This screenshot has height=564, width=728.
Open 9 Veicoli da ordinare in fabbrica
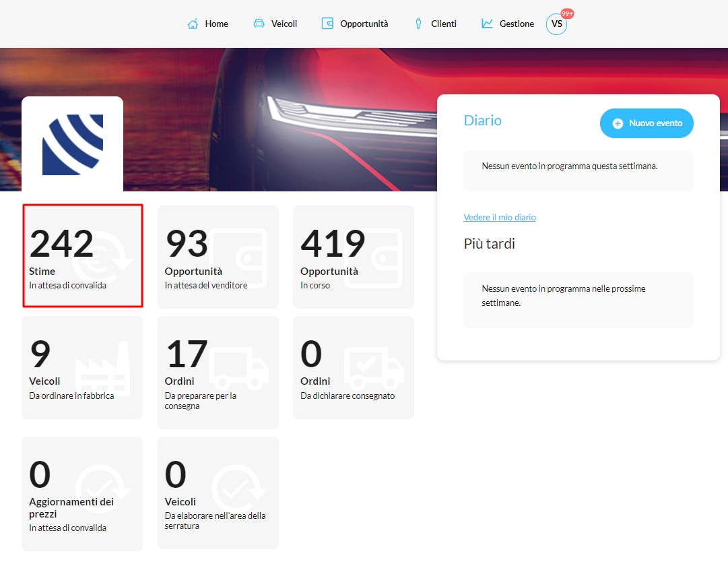tap(82, 367)
